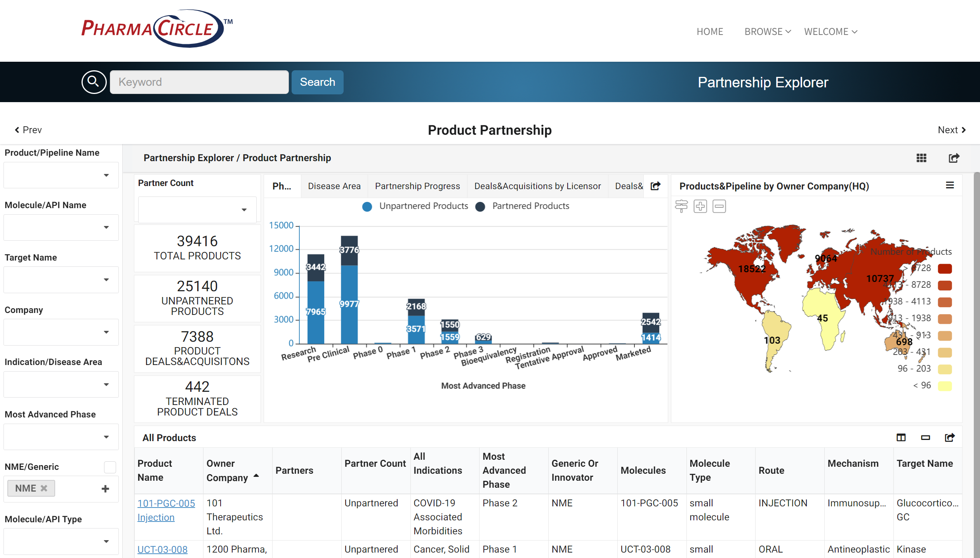The height and width of the screenshot is (558, 980).
Task: Open the grid view icon in breadcrumb bar
Action: pos(921,158)
